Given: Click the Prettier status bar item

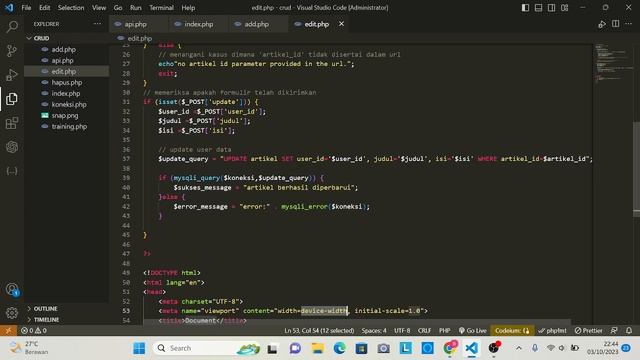Looking at the screenshot, I should [589, 331].
